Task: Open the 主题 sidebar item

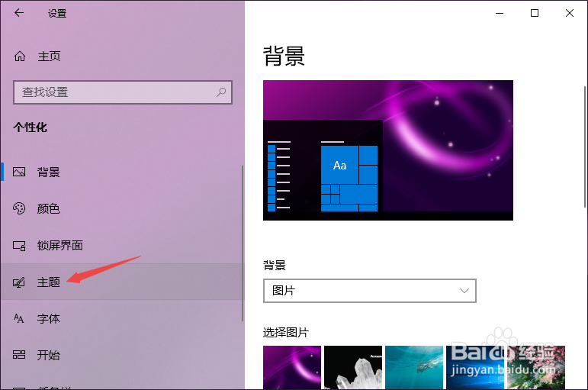Action: point(122,282)
